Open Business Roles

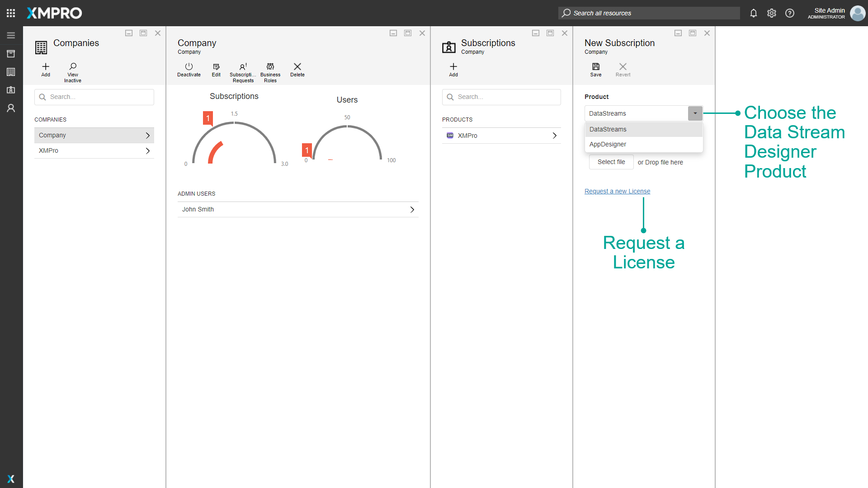coord(270,67)
